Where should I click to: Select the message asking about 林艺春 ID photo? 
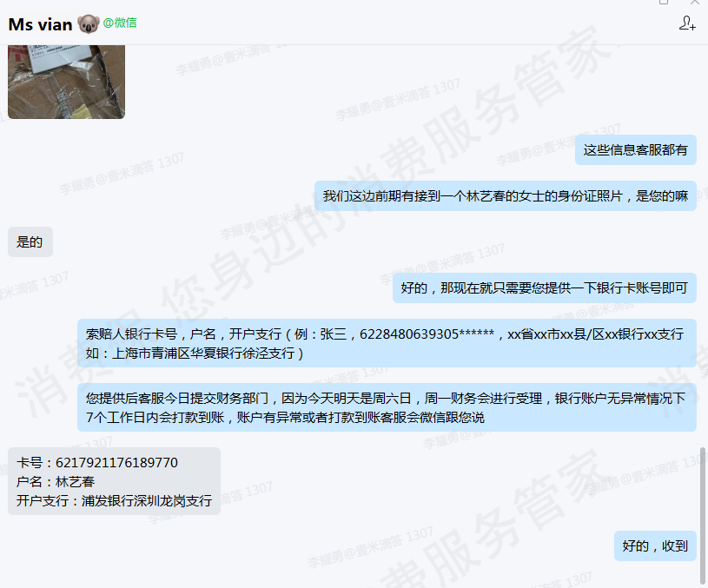506,196
